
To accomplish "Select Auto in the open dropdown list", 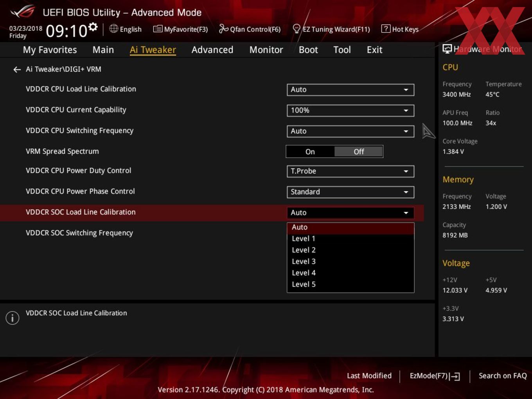I will (350, 228).
